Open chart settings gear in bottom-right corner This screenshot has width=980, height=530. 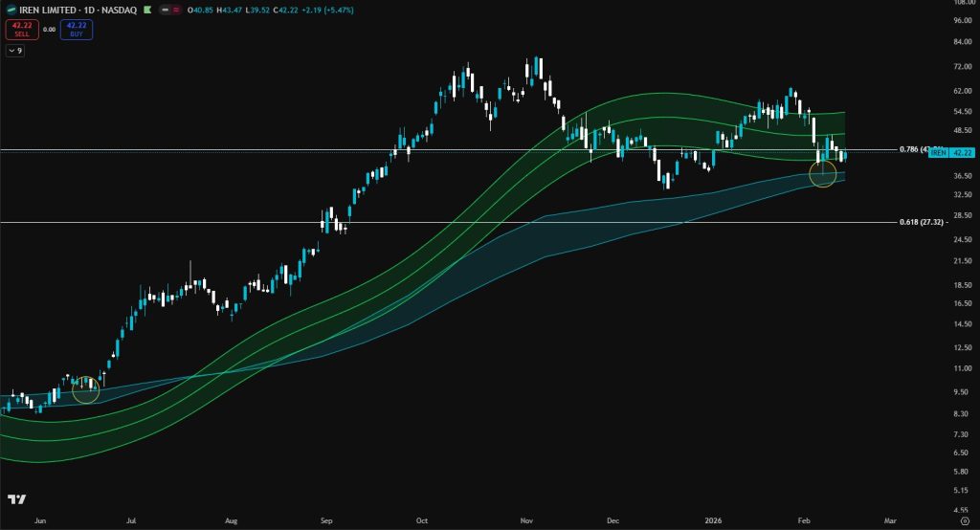point(964,521)
